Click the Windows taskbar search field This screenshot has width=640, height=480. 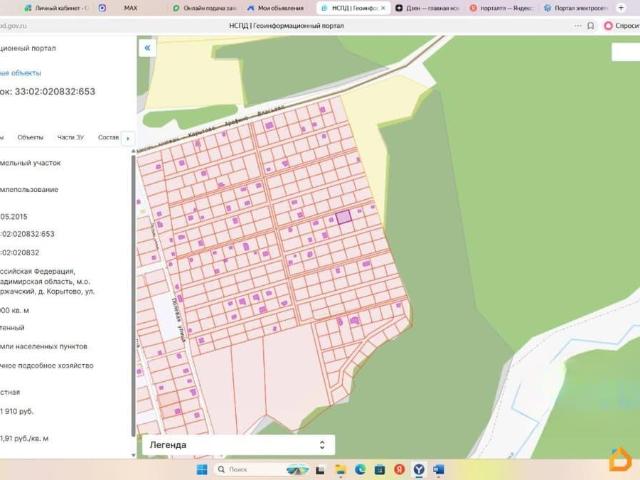261,469
